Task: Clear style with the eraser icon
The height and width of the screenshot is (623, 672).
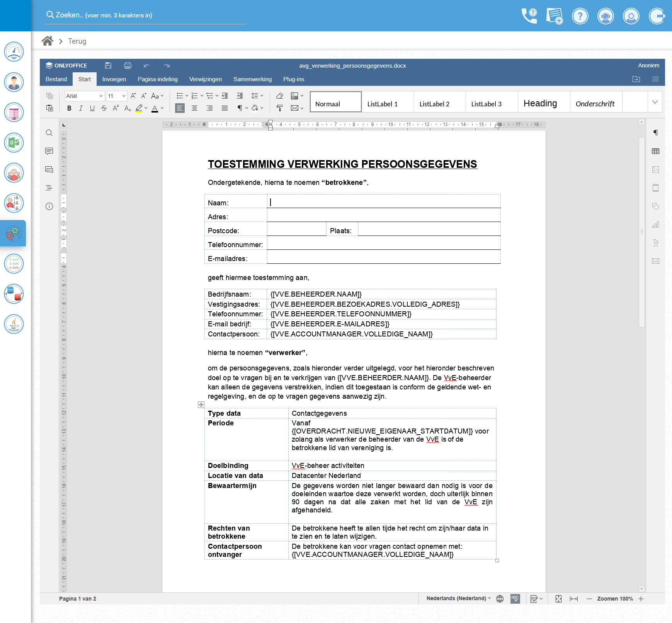Action: (279, 96)
